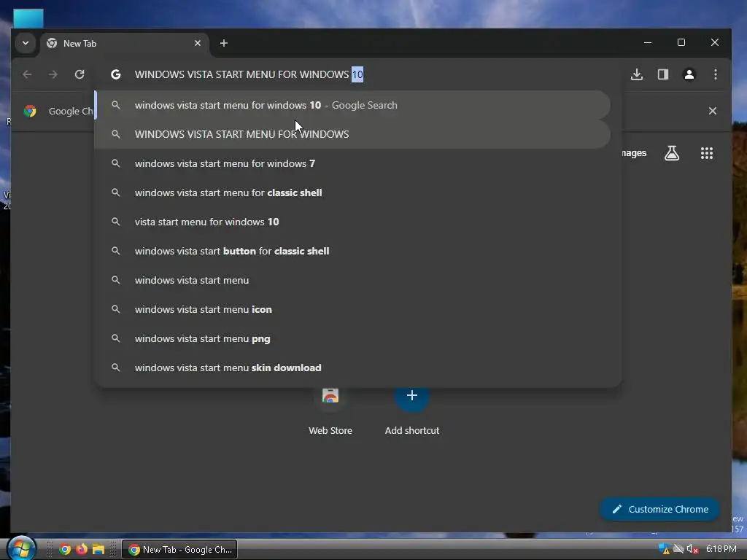Select suggestion 'windows vista start menu skin download'
Screen dimensions: 747x560
352,367
